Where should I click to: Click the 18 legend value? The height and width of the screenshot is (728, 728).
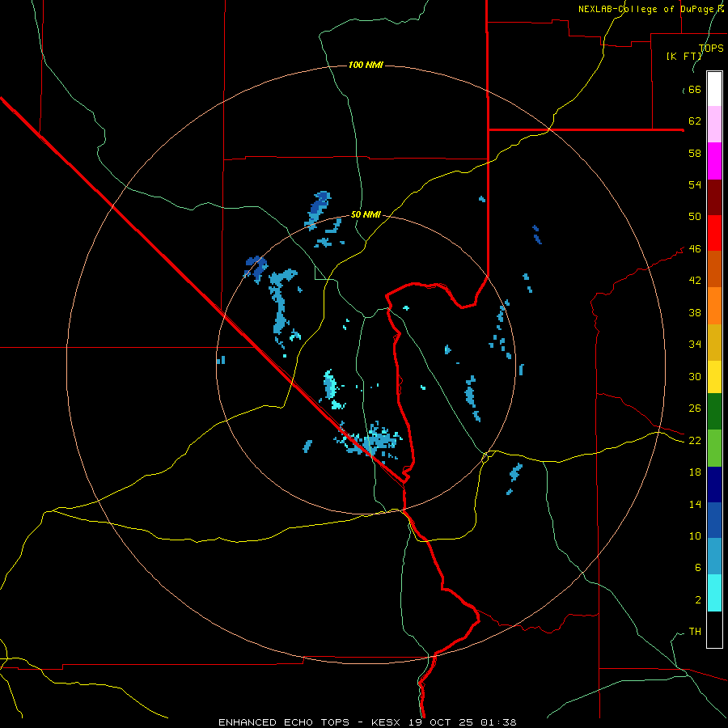[x=695, y=472]
